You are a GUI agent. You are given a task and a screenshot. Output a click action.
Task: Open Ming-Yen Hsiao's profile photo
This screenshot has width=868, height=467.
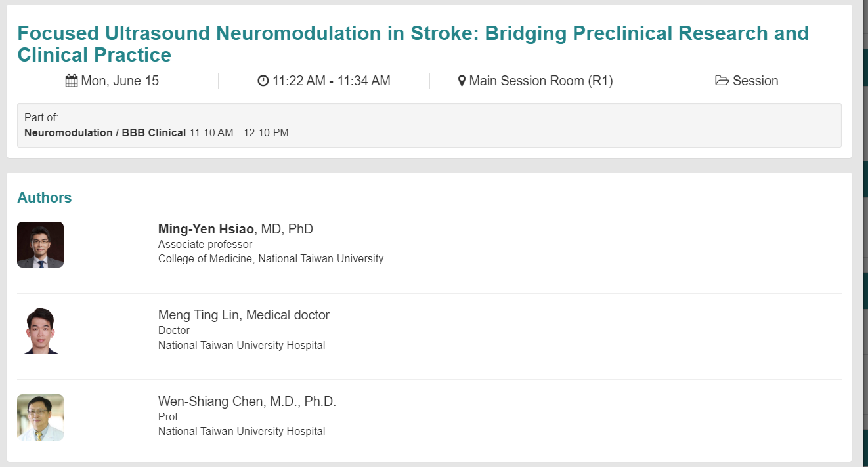pyautogui.click(x=40, y=245)
